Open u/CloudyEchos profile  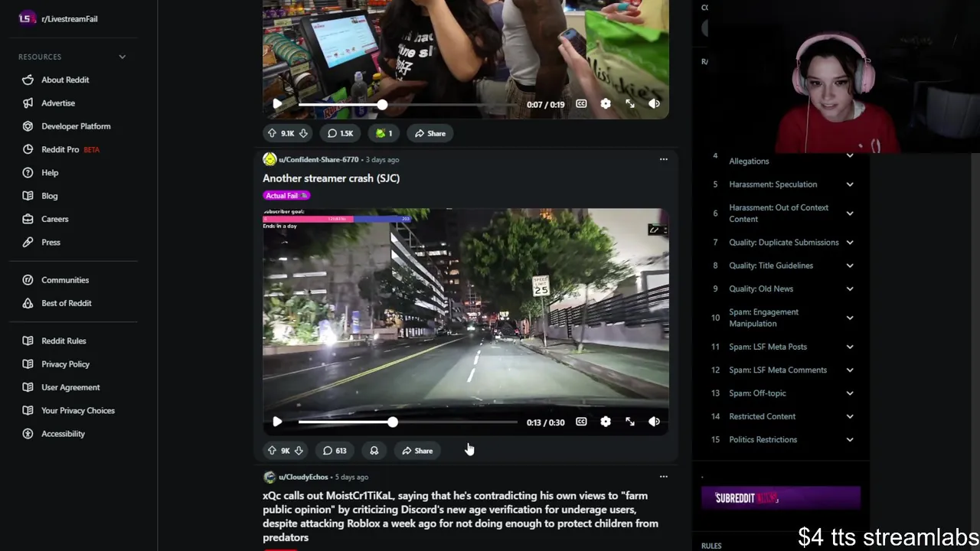tap(303, 477)
